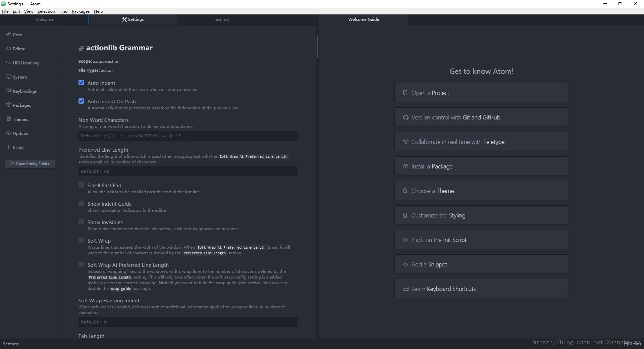Select the Install plus icon
This screenshot has width=644, height=349.
[9, 147]
